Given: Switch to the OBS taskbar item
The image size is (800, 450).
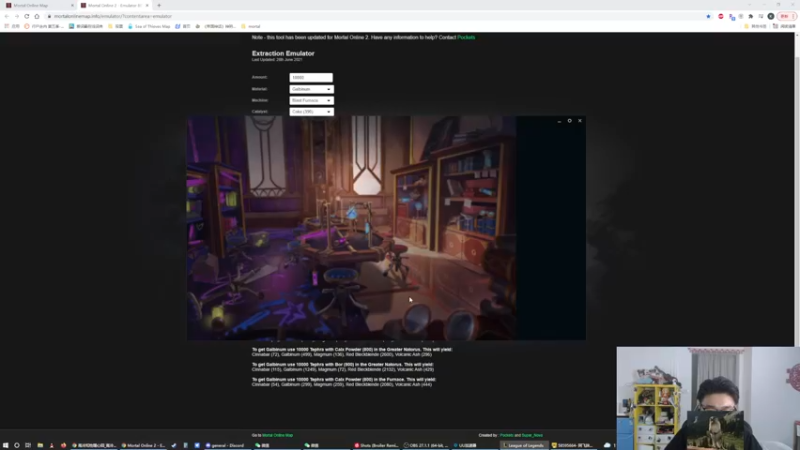Looking at the screenshot, I should (x=426, y=445).
